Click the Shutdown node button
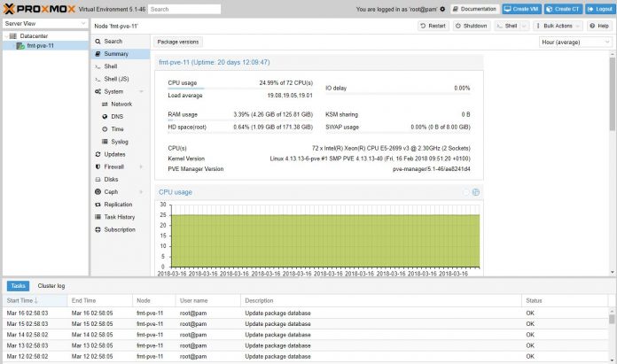Viewport: 617px width, 364px height. [471, 26]
